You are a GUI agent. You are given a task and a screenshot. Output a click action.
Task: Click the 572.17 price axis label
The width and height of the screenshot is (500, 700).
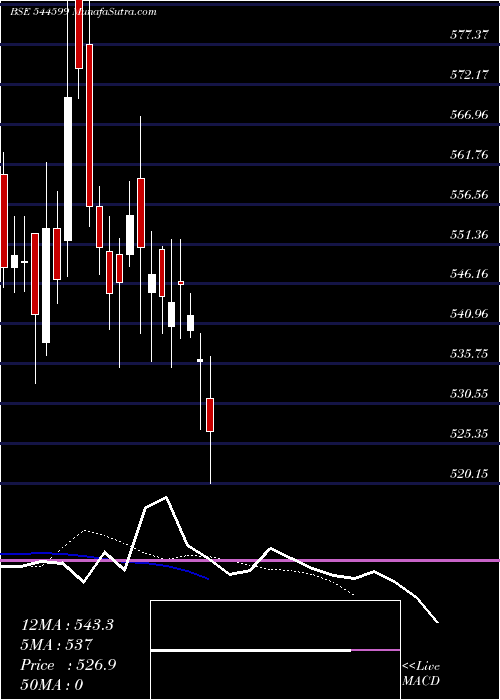(x=469, y=75)
